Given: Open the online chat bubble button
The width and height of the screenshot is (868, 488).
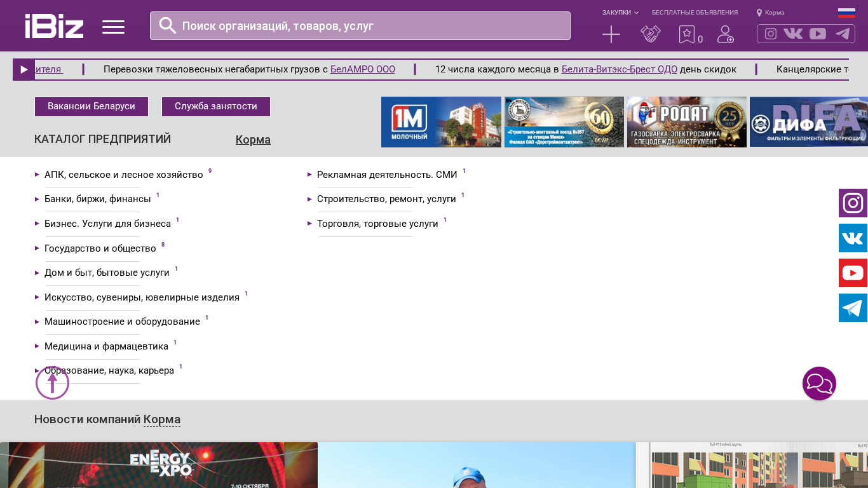Looking at the screenshot, I should point(819,384).
